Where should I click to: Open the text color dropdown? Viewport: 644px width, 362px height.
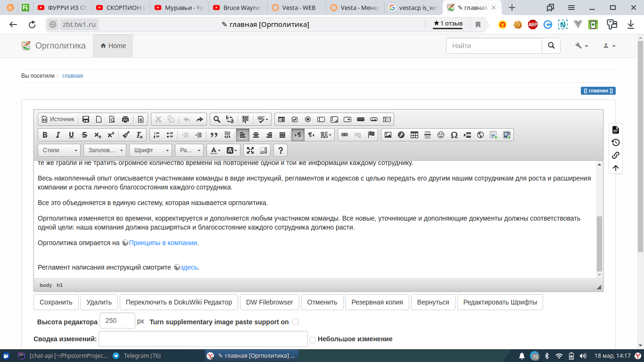(x=215, y=150)
